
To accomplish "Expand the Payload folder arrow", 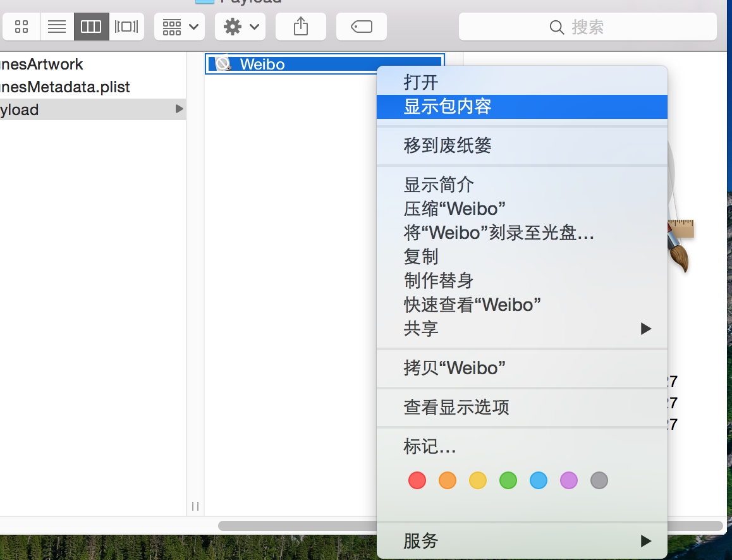I will (179, 109).
